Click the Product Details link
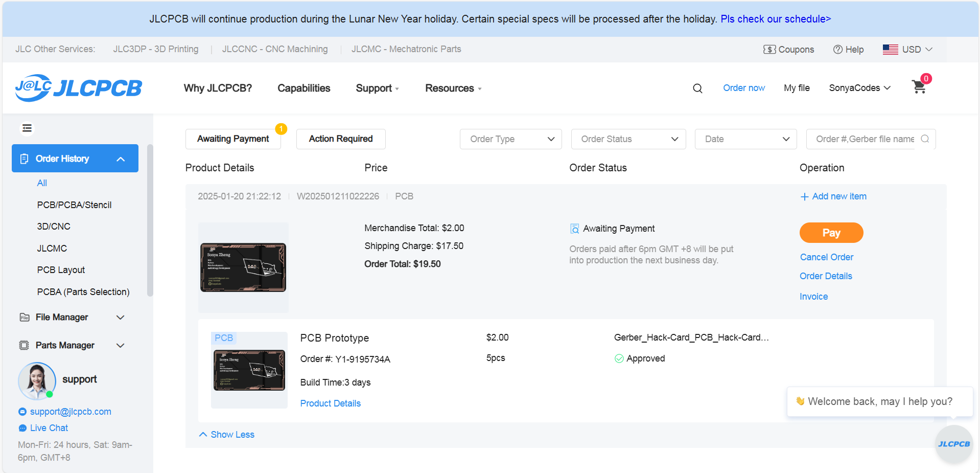Image resolution: width=980 pixels, height=473 pixels. pyautogui.click(x=330, y=403)
